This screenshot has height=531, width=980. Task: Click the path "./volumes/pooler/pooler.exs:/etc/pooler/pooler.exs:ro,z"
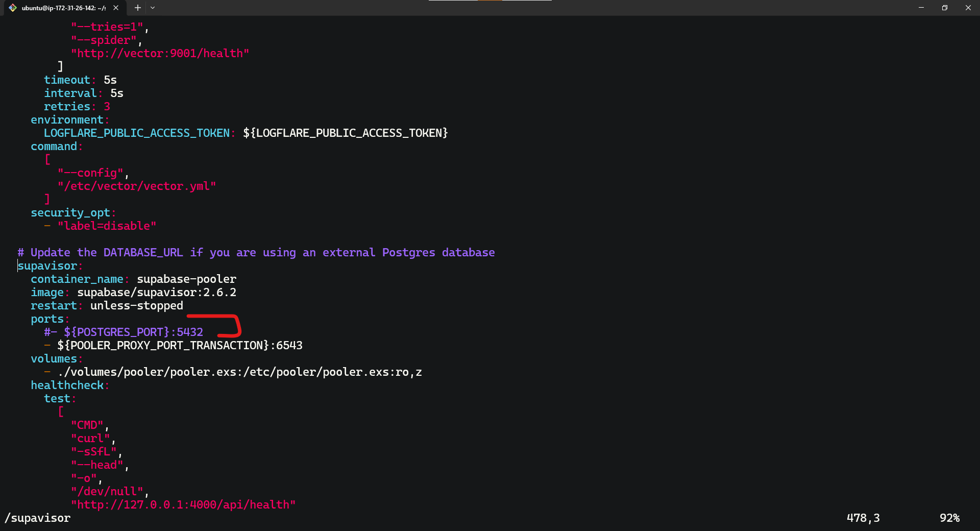coord(240,372)
